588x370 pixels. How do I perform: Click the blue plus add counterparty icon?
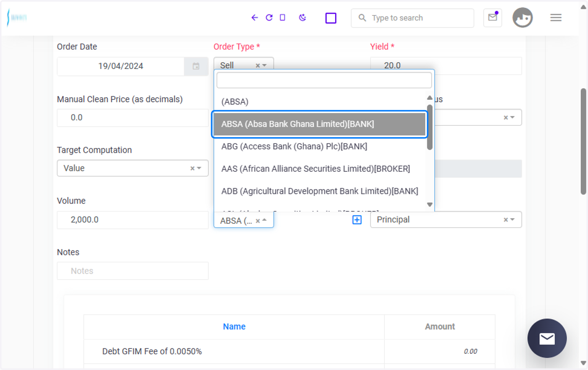click(357, 220)
